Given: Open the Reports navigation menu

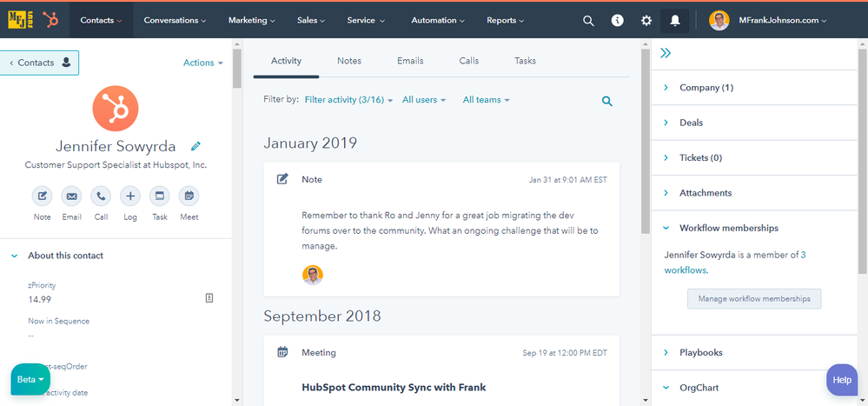Looking at the screenshot, I should point(505,21).
